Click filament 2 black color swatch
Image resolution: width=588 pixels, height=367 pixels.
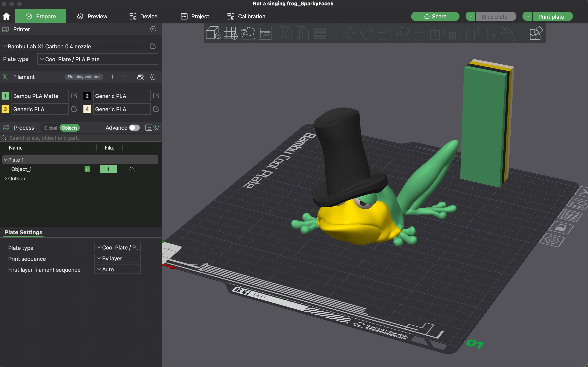(87, 96)
